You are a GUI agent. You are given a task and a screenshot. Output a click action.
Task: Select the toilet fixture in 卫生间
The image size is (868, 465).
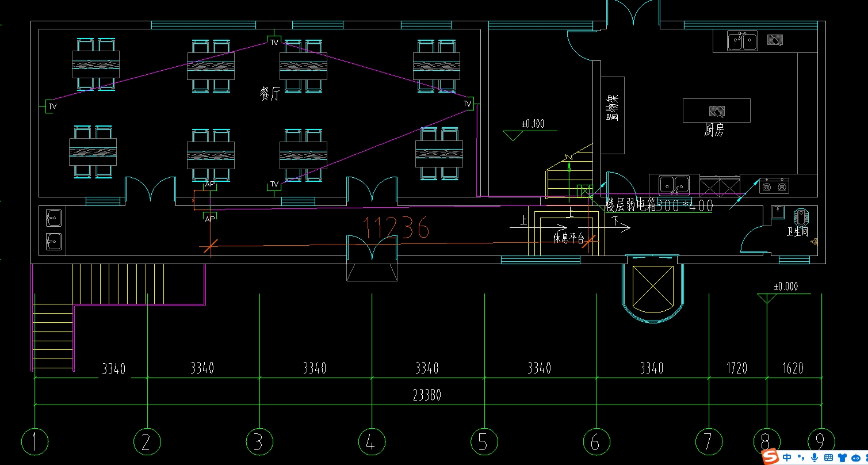pyautogui.click(x=801, y=218)
